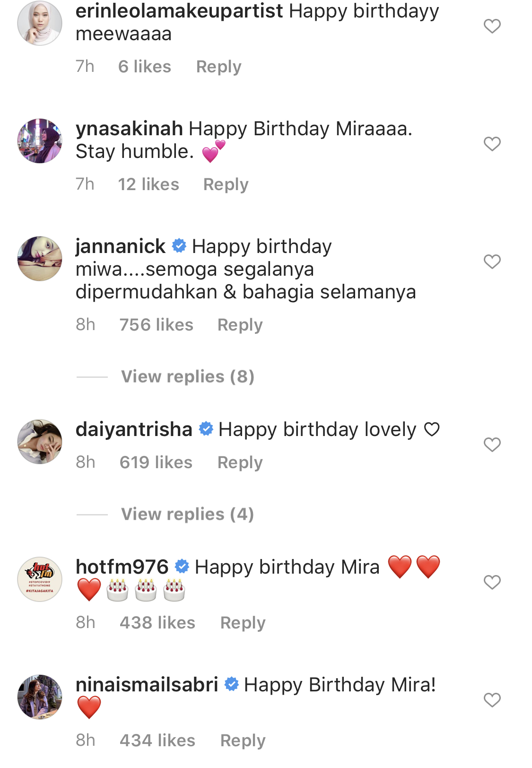The height and width of the screenshot is (768, 532).
Task: Expand 4 replies under daiyantrisha's comment
Action: pos(188,514)
